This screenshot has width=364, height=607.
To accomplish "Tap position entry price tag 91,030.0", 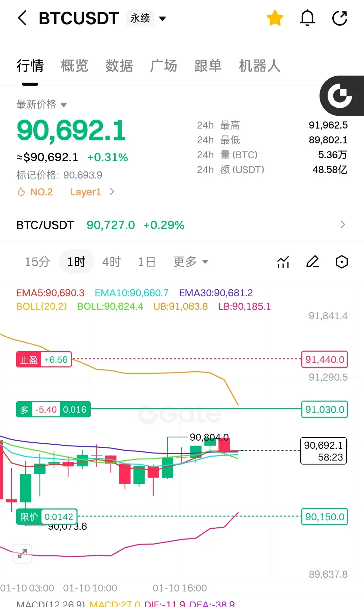I will coord(325,410).
